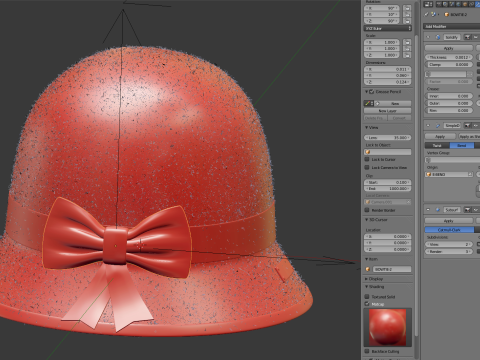Click the Lens value field
Viewport: 480px width, 360px height.
tap(388, 138)
